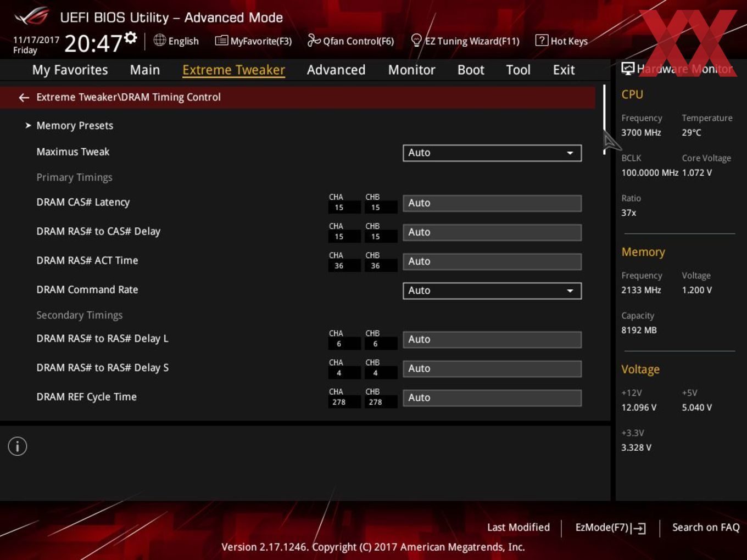747x560 pixels.
Task: Click DRAM RAS# to RAS# Delay L field
Action: tap(492, 339)
